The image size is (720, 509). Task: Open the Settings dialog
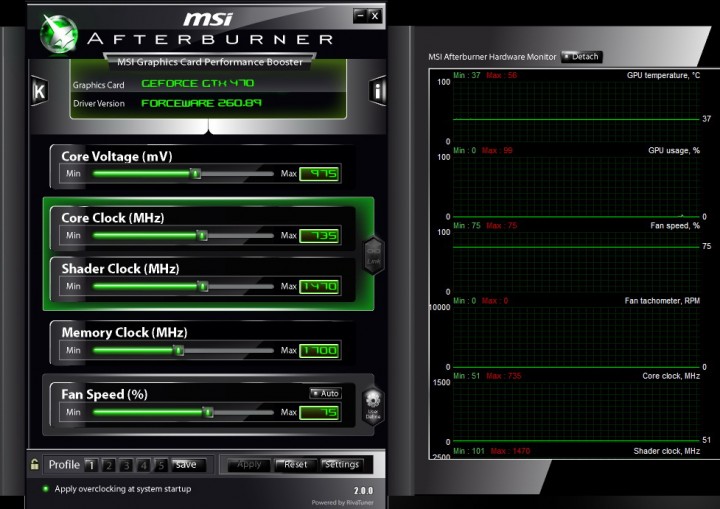(342, 465)
